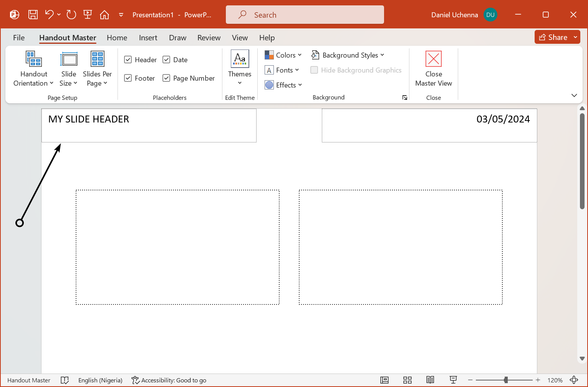Viewport: 588px width, 387px height.
Task: Switch to the Review tab
Action: click(x=209, y=38)
